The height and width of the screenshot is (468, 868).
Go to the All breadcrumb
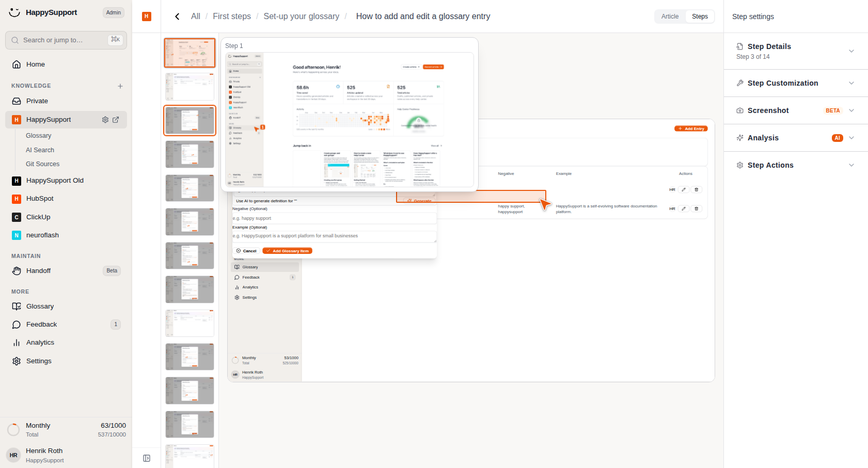pyautogui.click(x=196, y=17)
